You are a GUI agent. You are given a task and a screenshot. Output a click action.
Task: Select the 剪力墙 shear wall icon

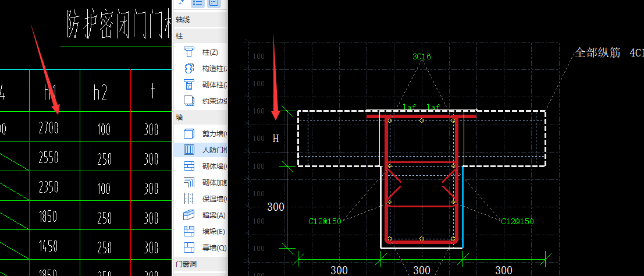(x=189, y=134)
